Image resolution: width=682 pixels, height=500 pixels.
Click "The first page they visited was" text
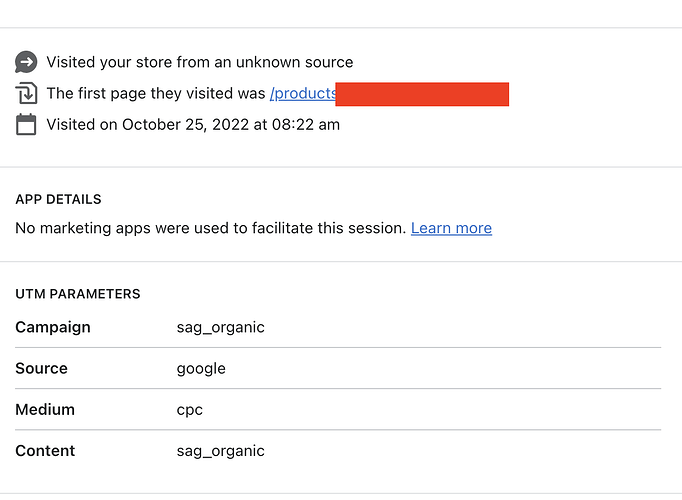156,94
